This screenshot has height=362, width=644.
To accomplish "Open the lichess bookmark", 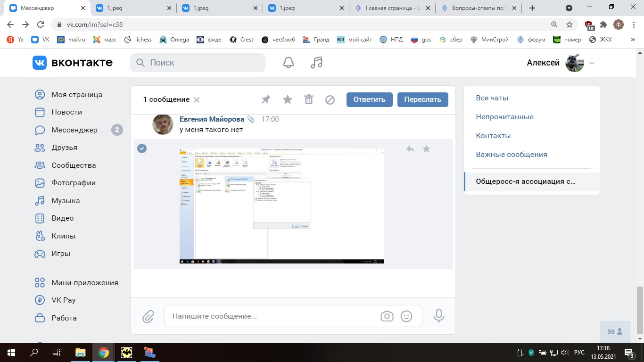I will click(138, 40).
